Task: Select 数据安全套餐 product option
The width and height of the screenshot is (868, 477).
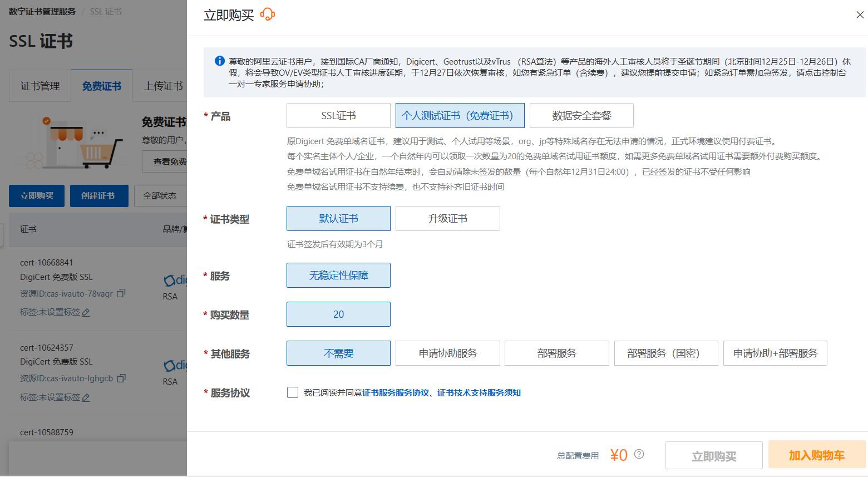Action: click(581, 115)
